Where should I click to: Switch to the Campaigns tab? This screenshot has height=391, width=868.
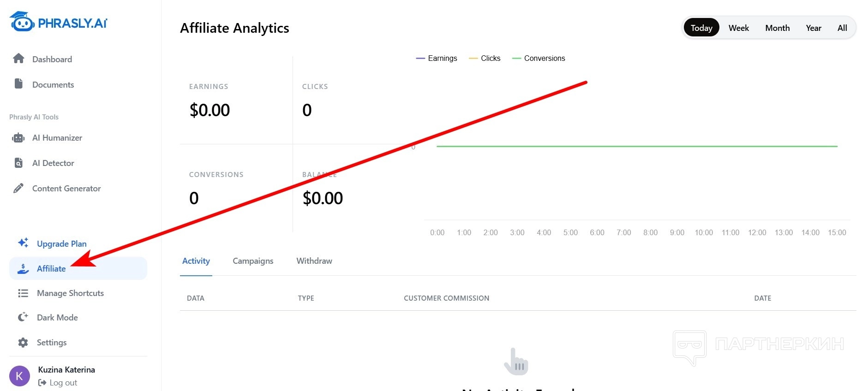pyautogui.click(x=253, y=261)
